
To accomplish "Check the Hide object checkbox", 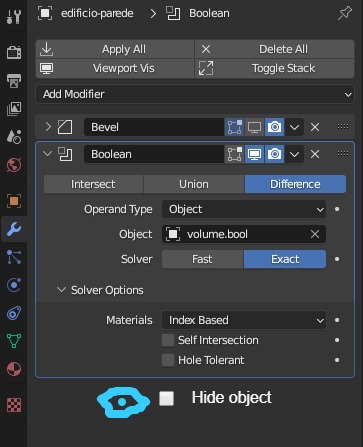I will (x=166, y=398).
